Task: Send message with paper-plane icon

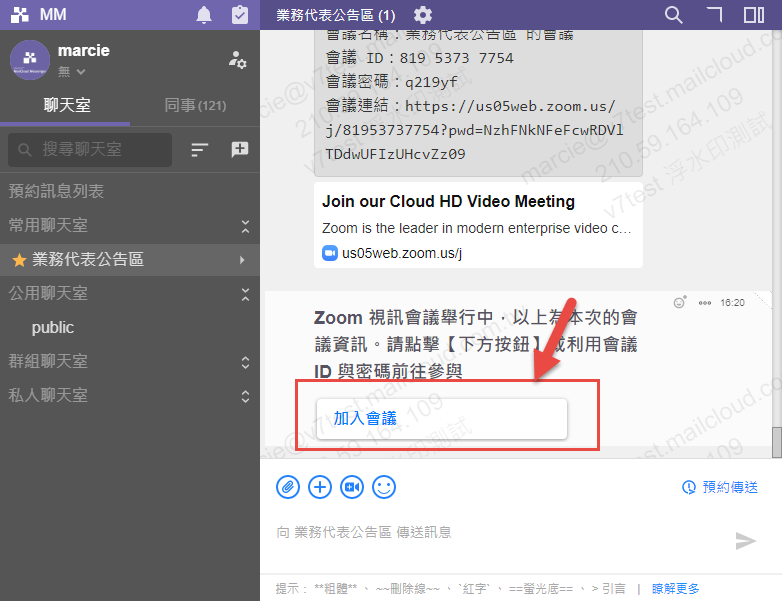Action: click(745, 541)
